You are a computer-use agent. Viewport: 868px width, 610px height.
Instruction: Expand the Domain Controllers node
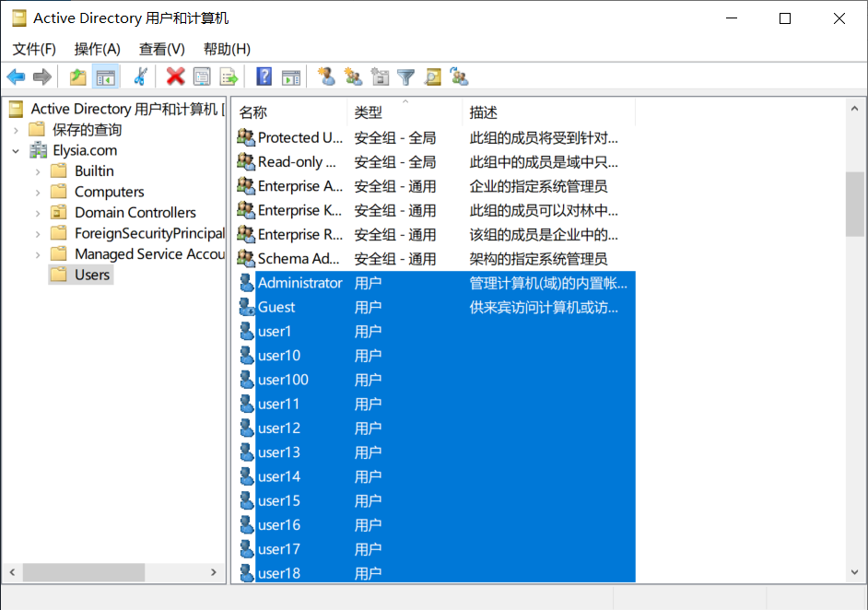click(x=38, y=213)
